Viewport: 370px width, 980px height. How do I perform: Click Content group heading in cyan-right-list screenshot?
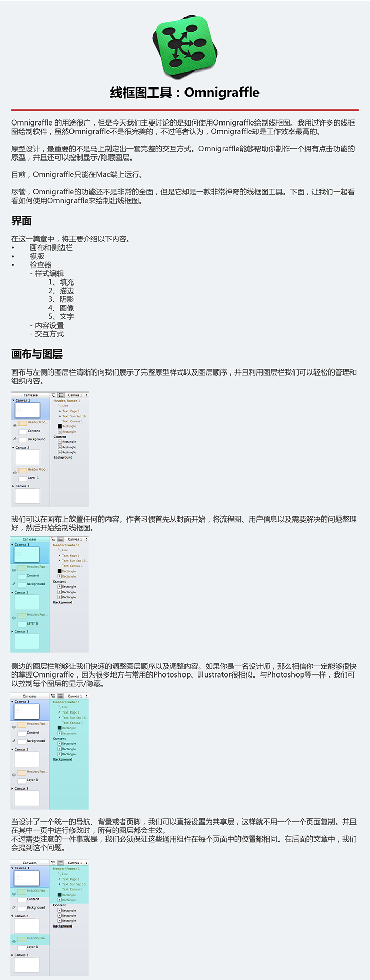click(x=60, y=739)
